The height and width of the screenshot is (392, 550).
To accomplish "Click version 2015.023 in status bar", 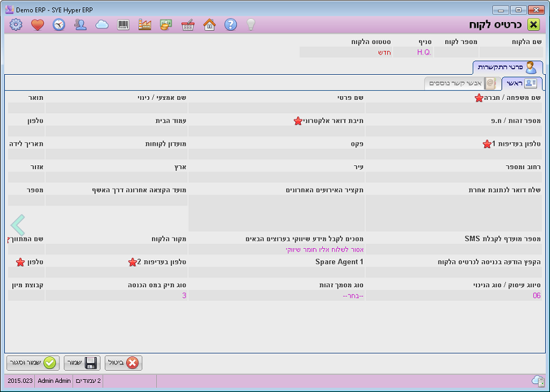I will click(20, 381).
